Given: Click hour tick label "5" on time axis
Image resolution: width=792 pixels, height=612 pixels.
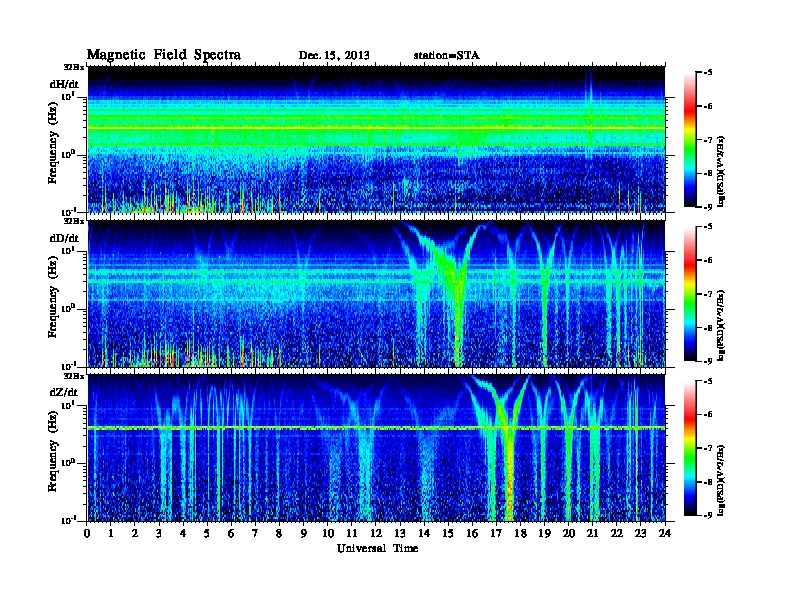Looking at the screenshot, I should point(207,534).
